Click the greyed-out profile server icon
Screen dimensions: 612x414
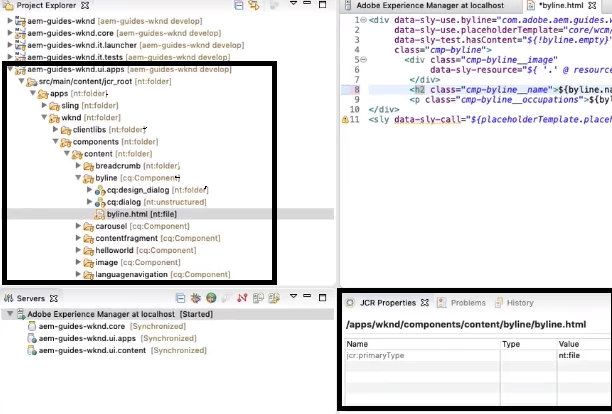click(x=226, y=299)
